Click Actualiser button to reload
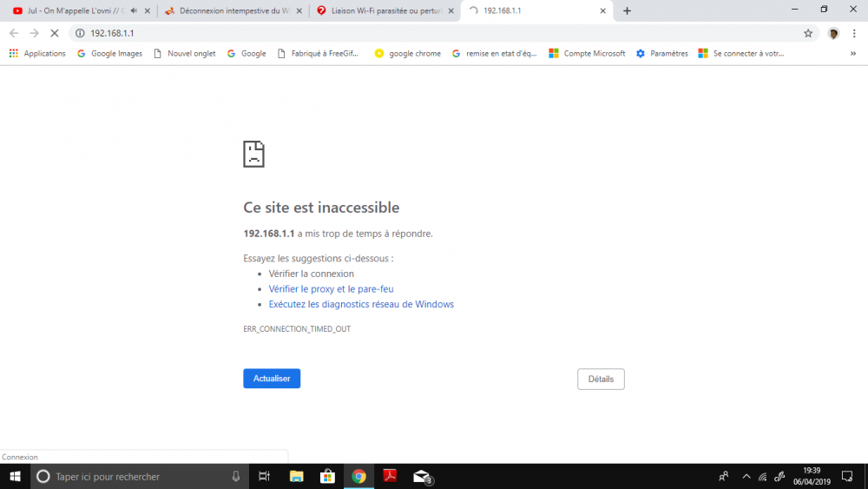The image size is (868, 489). tap(272, 378)
